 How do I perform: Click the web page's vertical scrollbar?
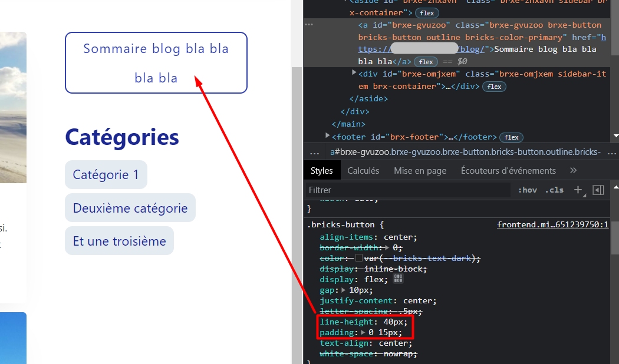point(297,216)
